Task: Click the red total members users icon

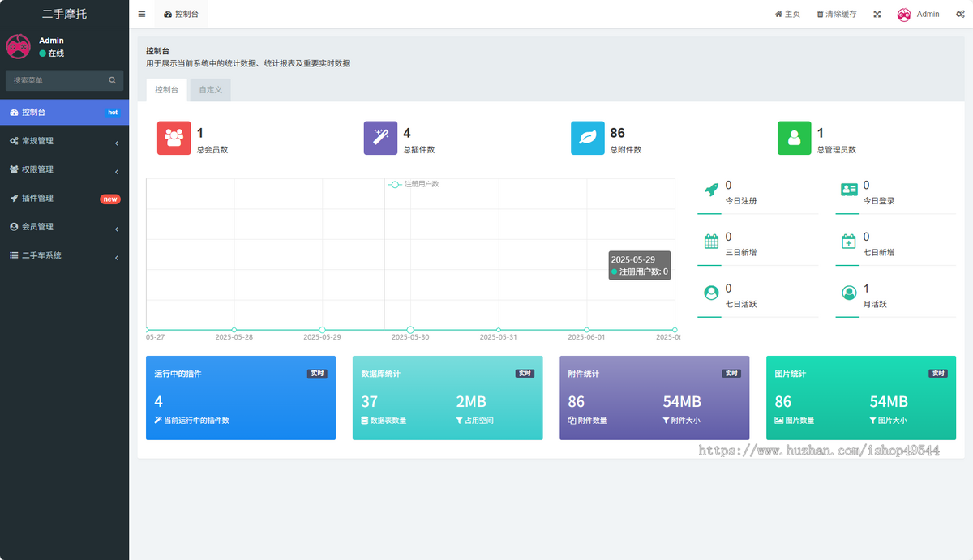Action: click(x=174, y=138)
